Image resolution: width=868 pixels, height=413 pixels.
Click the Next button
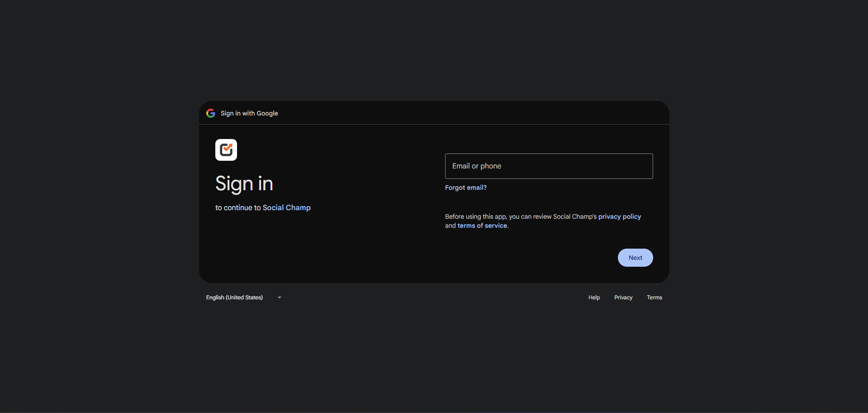635,258
